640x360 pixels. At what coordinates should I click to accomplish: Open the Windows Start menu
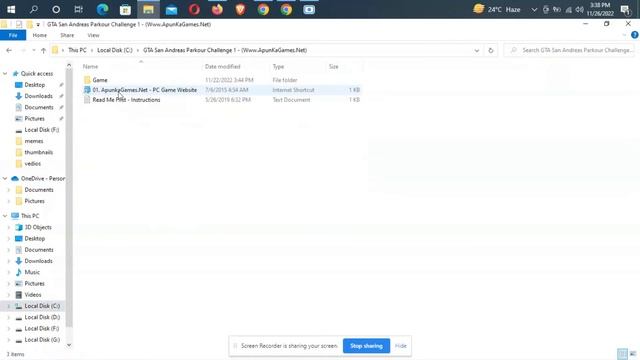(11, 9)
